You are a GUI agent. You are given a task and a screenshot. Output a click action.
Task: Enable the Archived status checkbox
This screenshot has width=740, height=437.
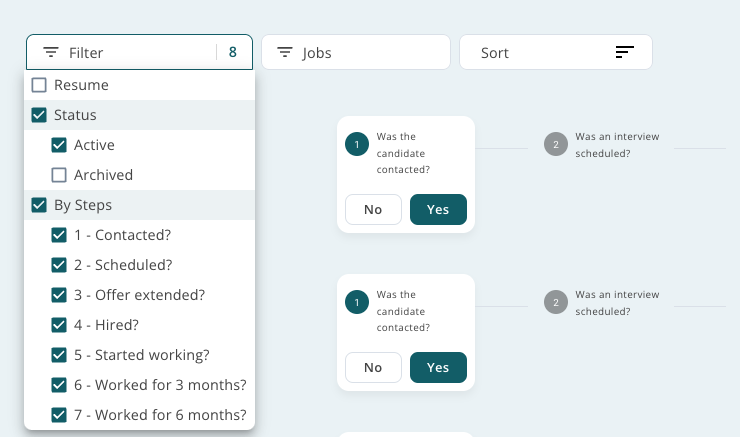[x=59, y=175]
